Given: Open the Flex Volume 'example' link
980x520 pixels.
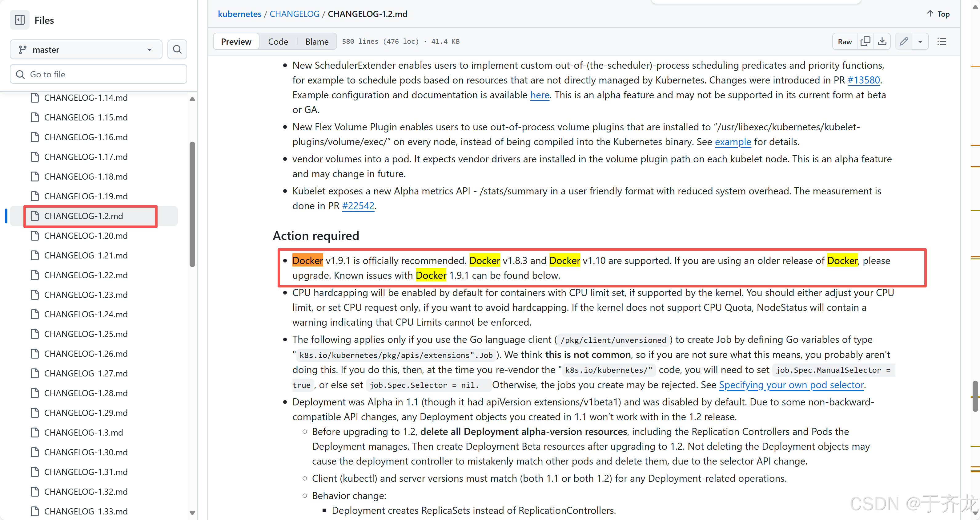Looking at the screenshot, I should 733,142.
